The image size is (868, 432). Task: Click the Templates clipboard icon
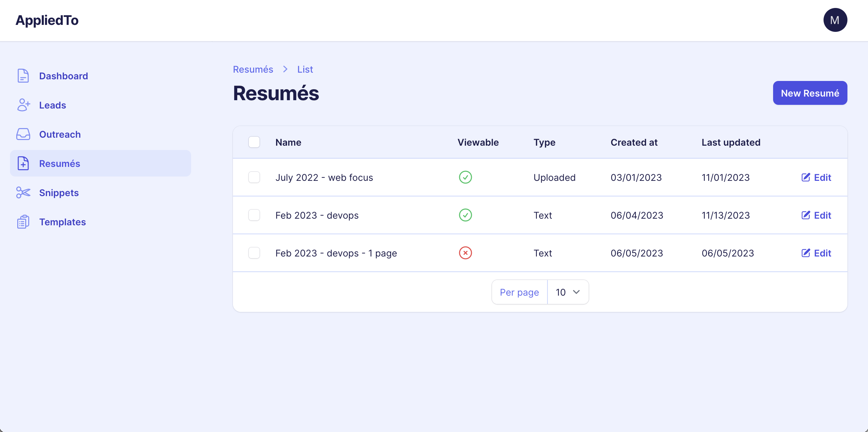pos(23,221)
